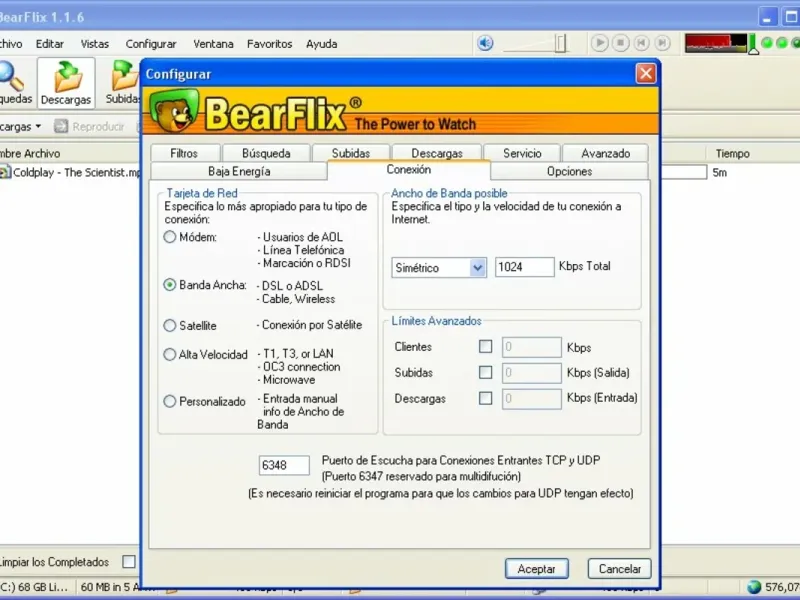Open the Subidas toolbar folder icon
Image resolution: width=800 pixels, height=600 pixels.
pyautogui.click(x=124, y=77)
